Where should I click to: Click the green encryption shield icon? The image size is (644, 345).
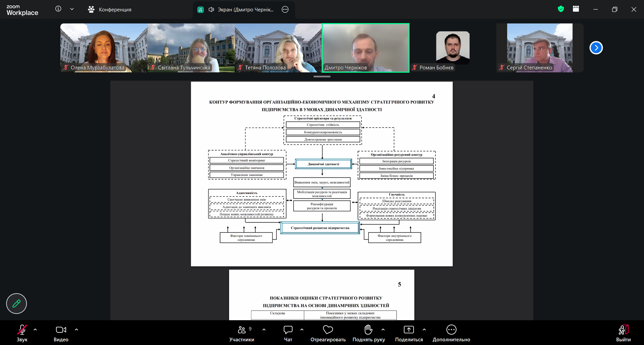coord(561,9)
